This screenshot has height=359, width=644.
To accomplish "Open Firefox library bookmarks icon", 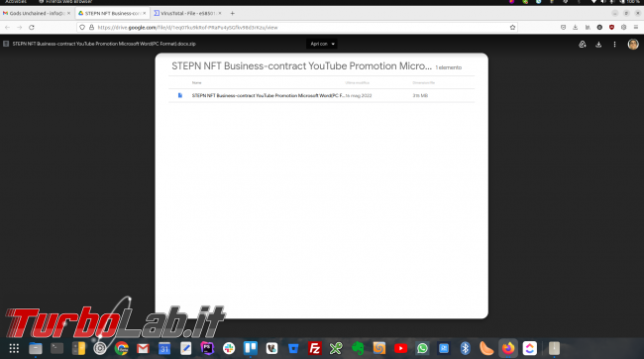I will (588, 28).
